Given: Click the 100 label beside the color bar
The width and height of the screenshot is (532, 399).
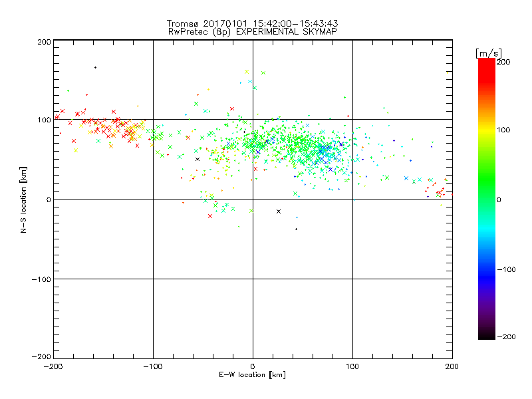Looking at the screenshot, I should (503, 130).
